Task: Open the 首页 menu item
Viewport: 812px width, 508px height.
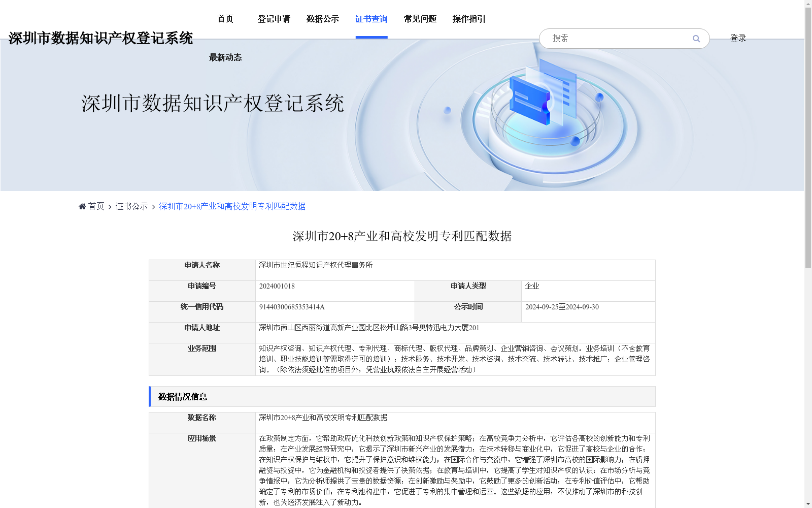Action: [225, 19]
